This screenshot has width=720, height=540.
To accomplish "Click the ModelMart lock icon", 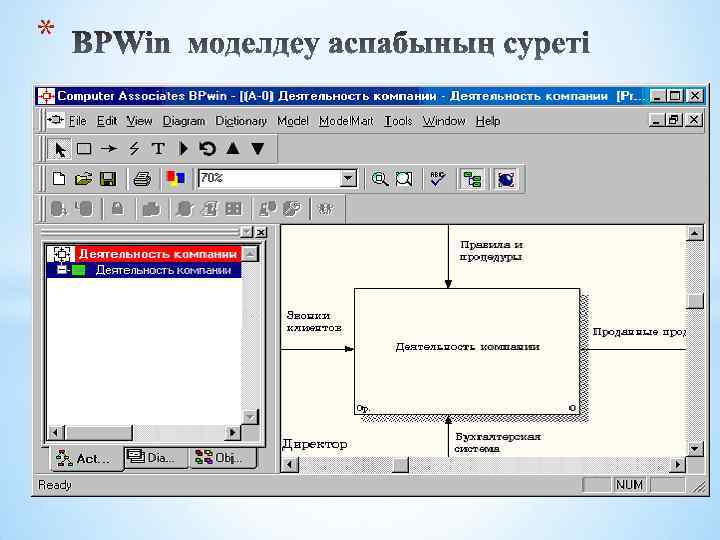I will [118, 209].
